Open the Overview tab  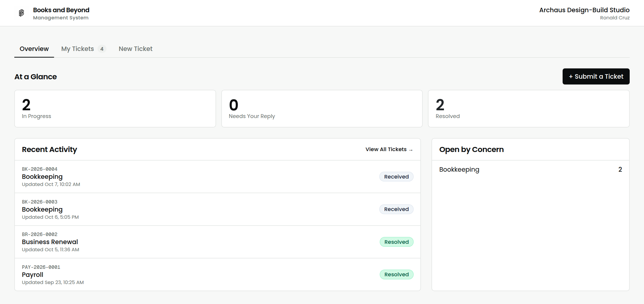click(34, 49)
